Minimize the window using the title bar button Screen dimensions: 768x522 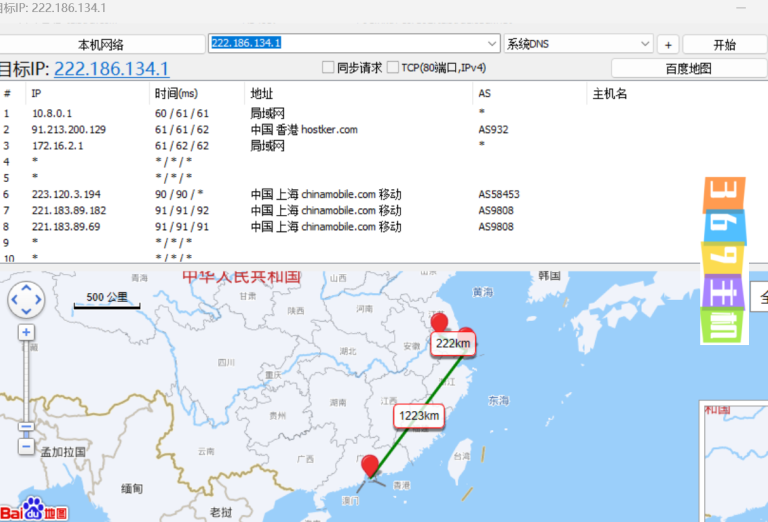tap(741, 8)
